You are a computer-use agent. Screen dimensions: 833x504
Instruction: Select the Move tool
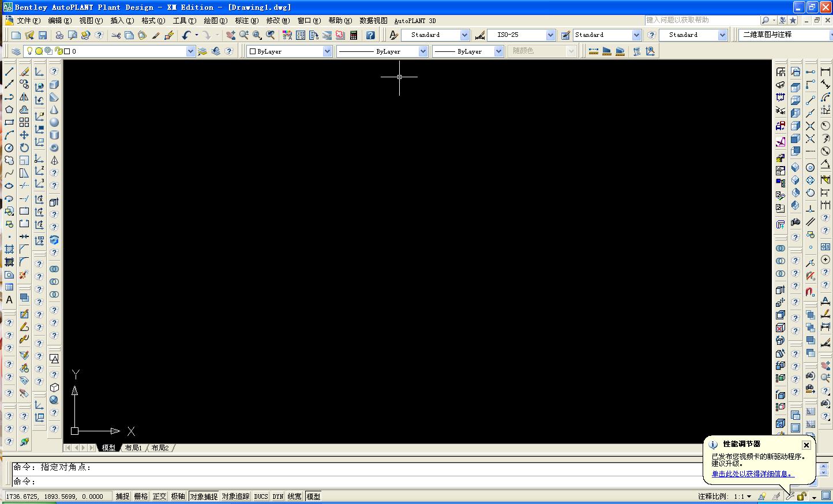pyautogui.click(x=24, y=135)
